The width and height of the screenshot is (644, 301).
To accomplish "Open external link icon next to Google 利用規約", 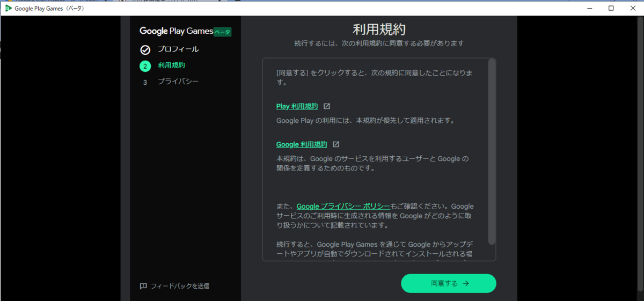I will 336,144.
